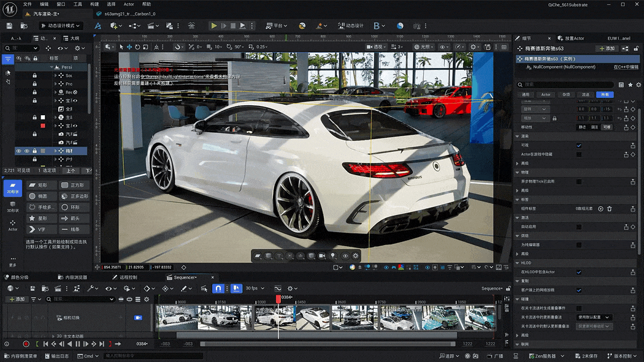Screen dimensions: 644x362
Task: Jump to the sequence end in Sequencer
Action: (101, 344)
